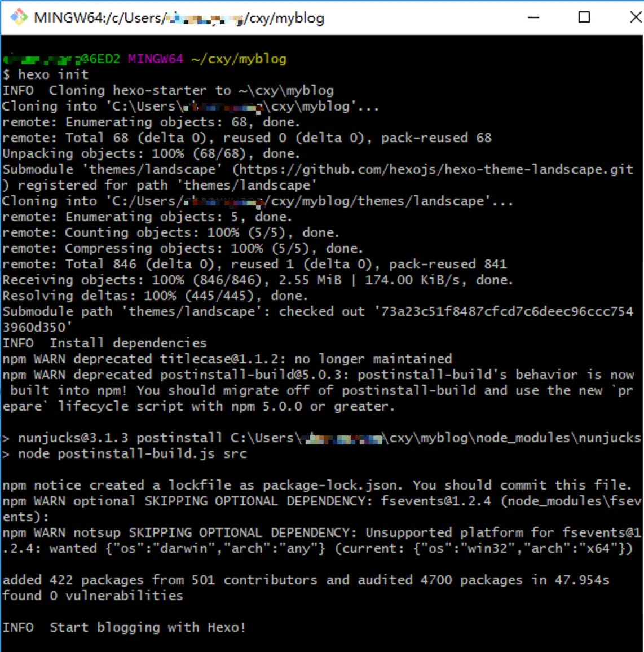Click 'Resolving deltas: 100% (445/445), done.' line

coord(156,296)
